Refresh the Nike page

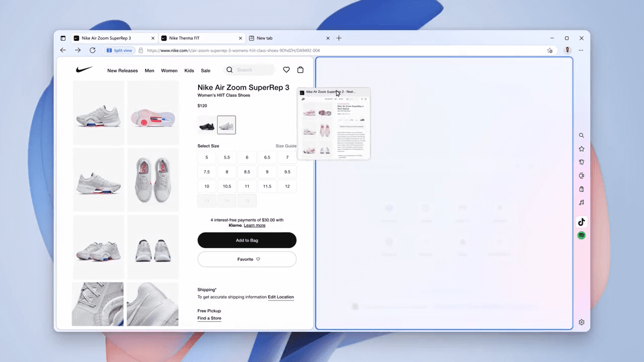click(x=92, y=50)
